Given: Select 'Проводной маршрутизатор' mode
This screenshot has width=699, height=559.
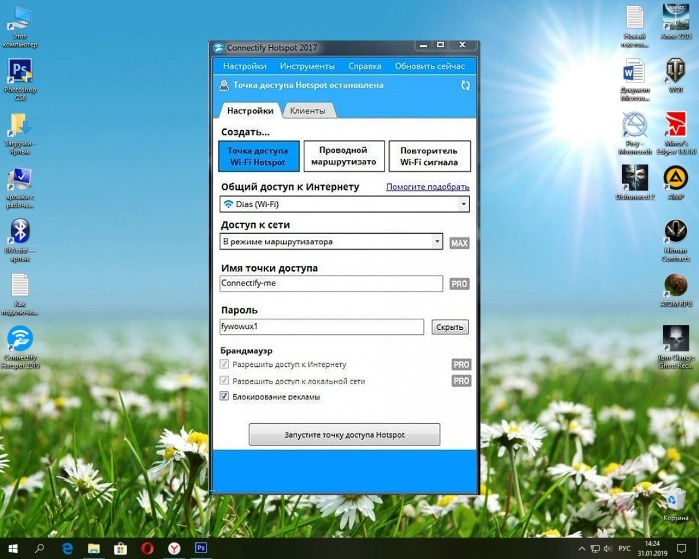Looking at the screenshot, I should (344, 156).
